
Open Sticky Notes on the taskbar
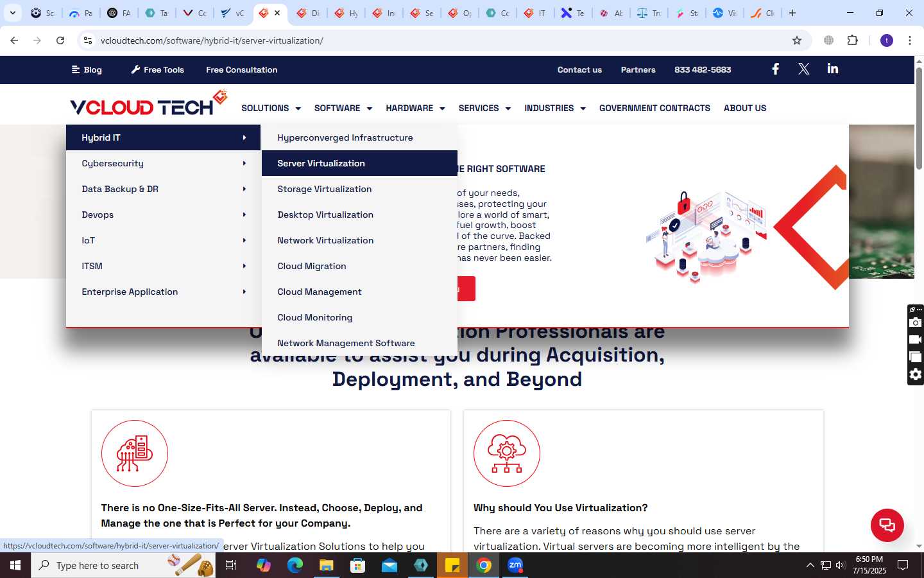[452, 565]
